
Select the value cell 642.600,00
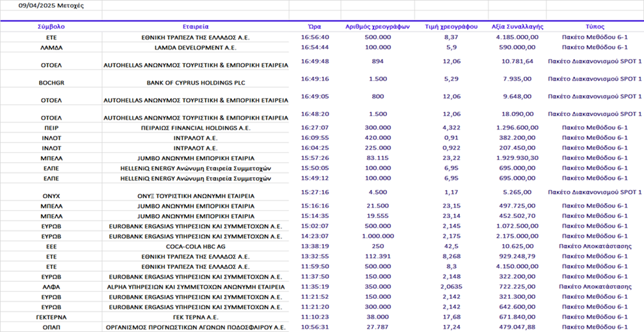click(x=518, y=307)
